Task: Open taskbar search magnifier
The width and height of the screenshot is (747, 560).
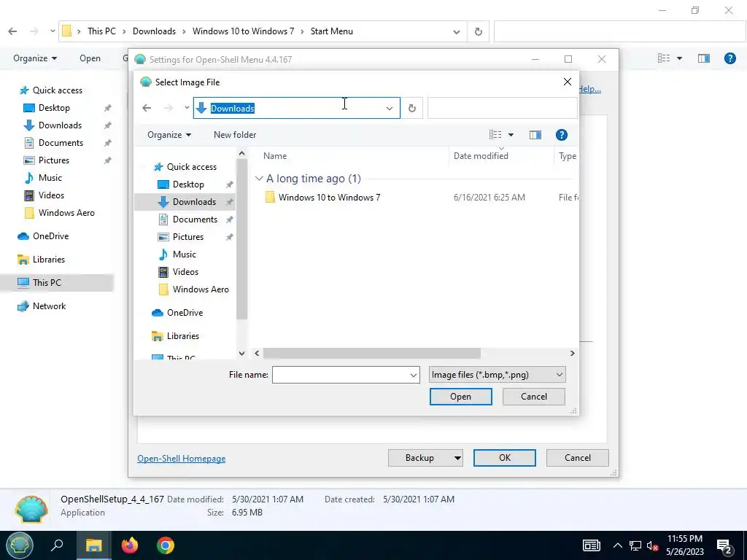Action: coord(57,545)
